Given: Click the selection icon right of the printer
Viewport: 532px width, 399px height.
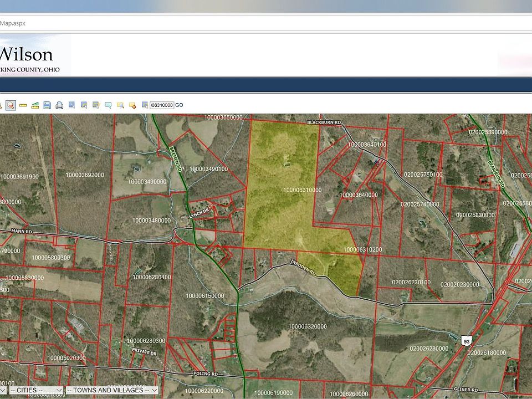Looking at the screenshot, I should [x=71, y=105].
